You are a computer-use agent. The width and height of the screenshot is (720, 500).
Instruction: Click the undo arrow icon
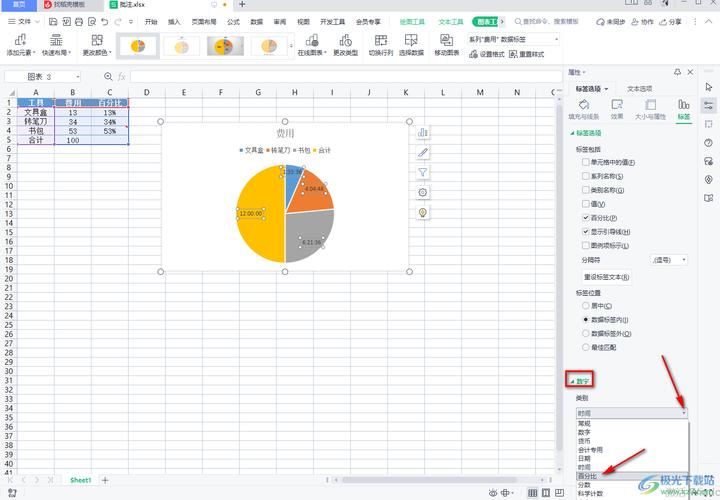(105, 22)
